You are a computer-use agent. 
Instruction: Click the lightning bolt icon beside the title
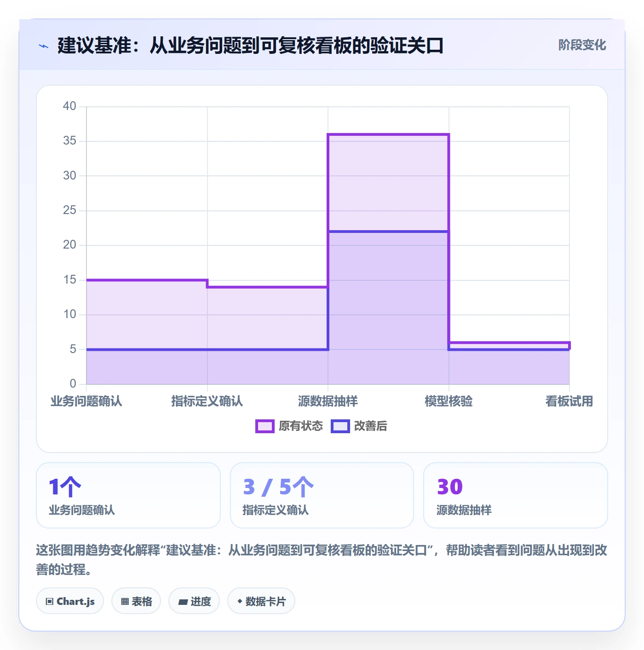(x=43, y=46)
